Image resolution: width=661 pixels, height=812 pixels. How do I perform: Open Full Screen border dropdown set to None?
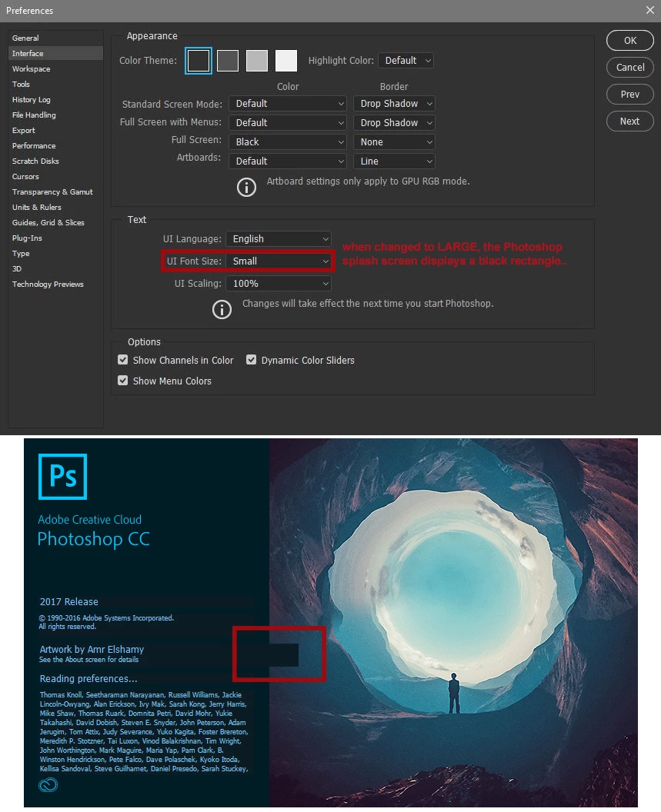pos(394,142)
